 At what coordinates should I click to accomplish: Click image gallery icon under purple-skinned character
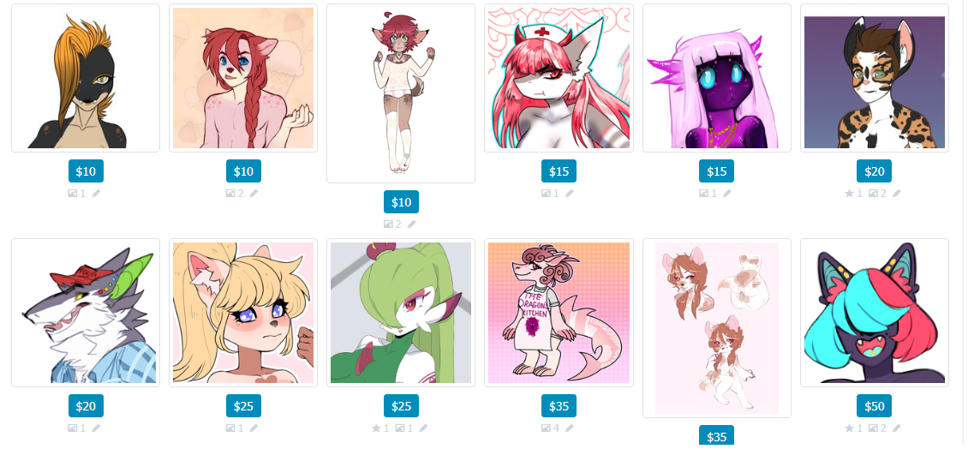(x=704, y=194)
